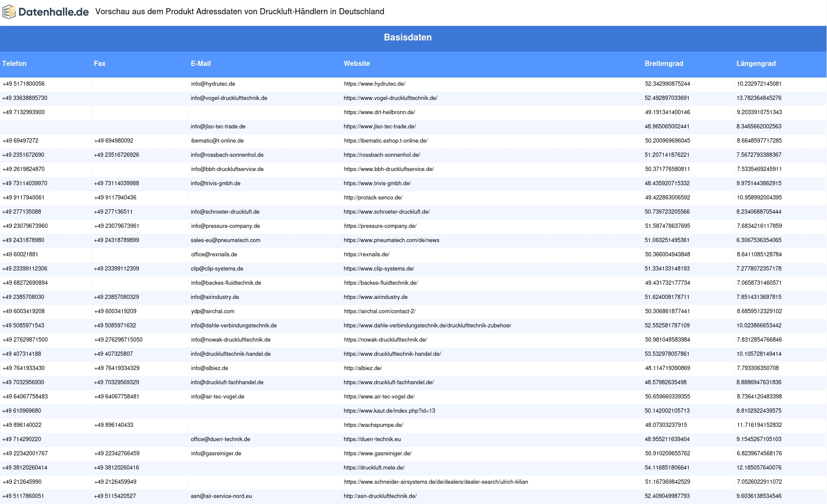Open https://www.pneumatech.com/de/news cell

(392, 240)
